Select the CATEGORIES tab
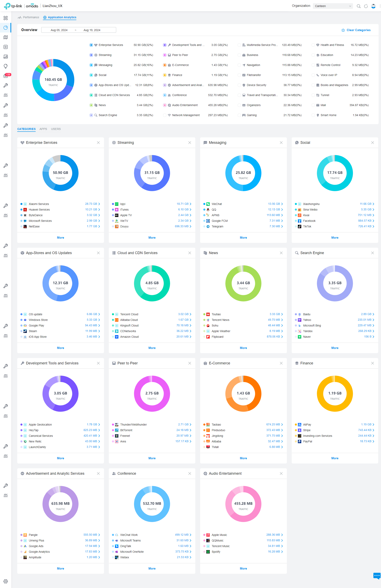Image resolution: width=381 pixels, height=588 pixels. click(x=26, y=129)
